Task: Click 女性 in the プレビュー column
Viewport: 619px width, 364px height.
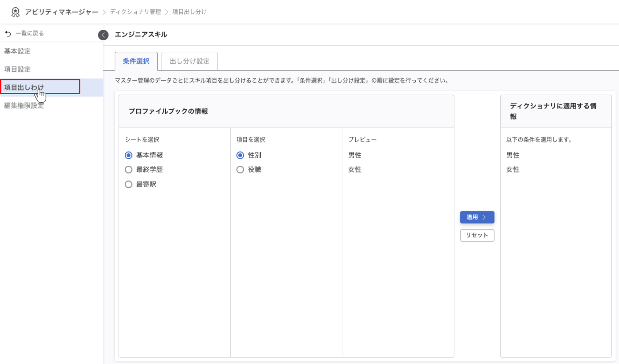Action: tap(354, 170)
